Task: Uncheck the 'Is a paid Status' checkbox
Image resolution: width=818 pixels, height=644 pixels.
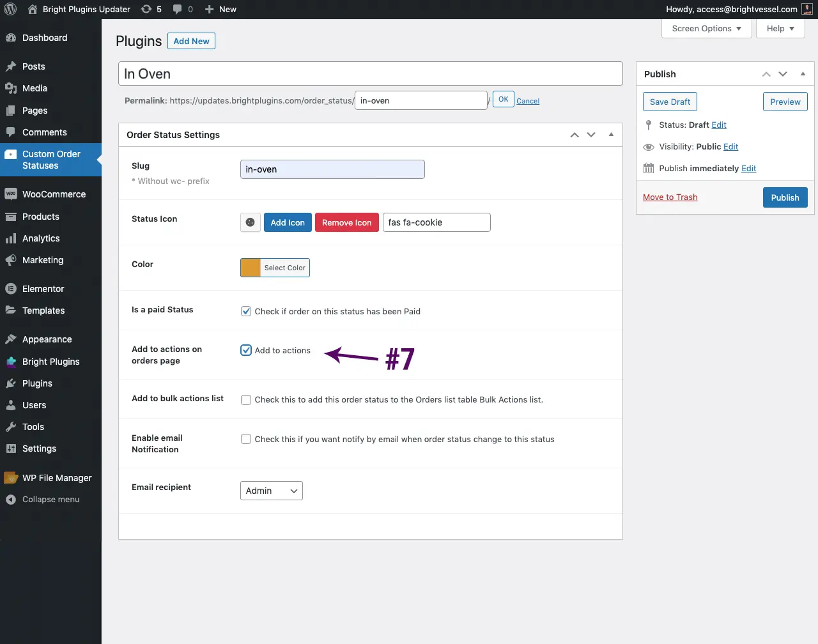Action: point(246,311)
